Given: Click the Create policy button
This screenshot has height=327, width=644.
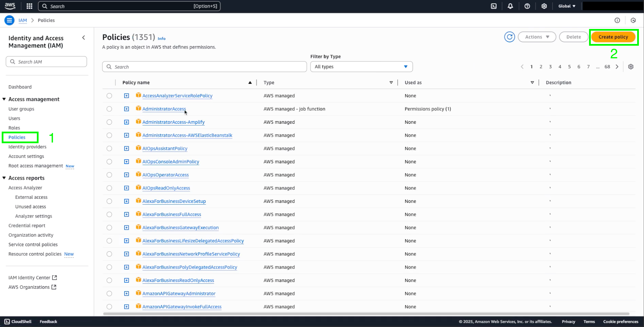Looking at the screenshot, I should (x=613, y=37).
